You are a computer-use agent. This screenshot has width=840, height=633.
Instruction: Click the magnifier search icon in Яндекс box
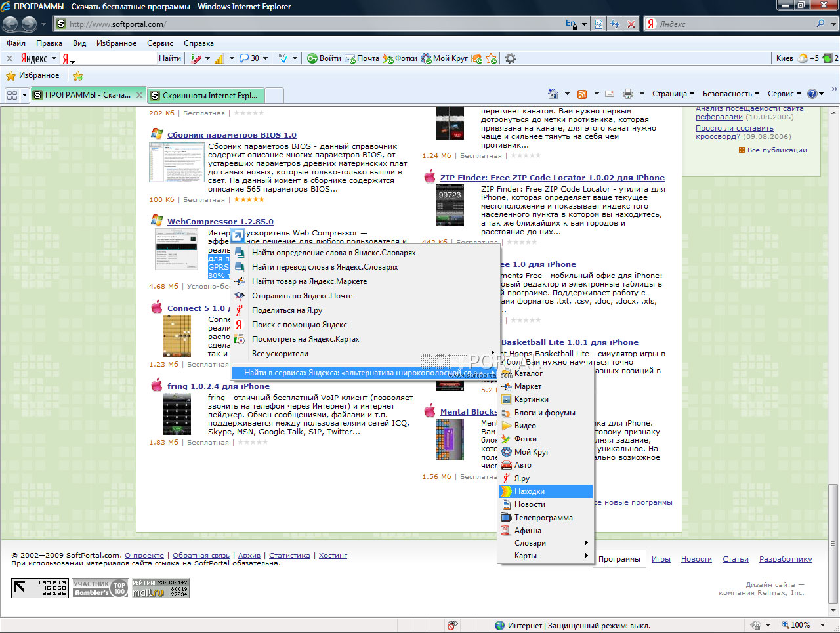[820, 24]
